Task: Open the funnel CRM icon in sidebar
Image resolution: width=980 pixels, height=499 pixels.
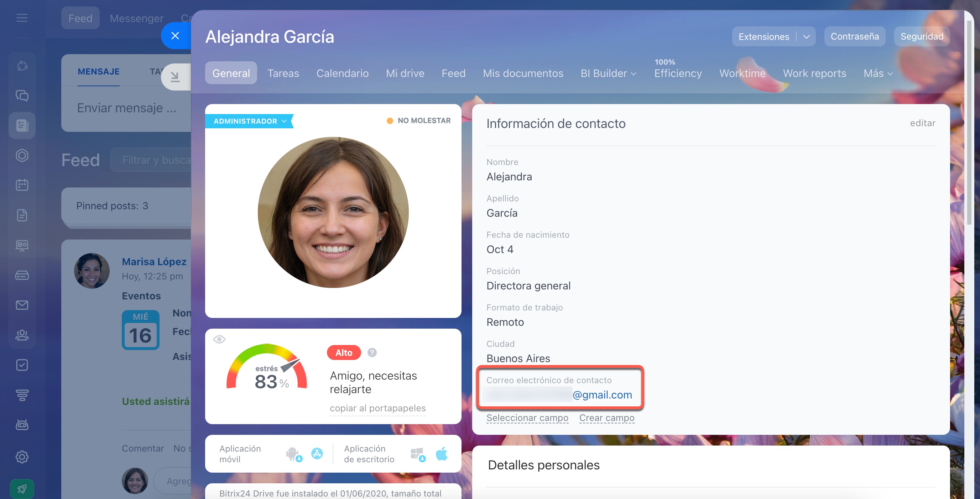Action: pos(22,395)
